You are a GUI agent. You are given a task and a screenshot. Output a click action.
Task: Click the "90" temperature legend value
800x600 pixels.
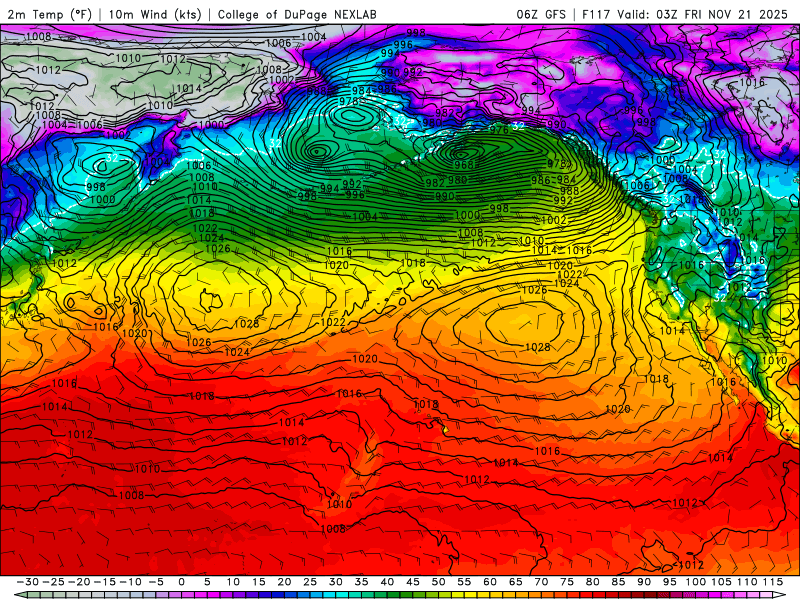point(644,582)
